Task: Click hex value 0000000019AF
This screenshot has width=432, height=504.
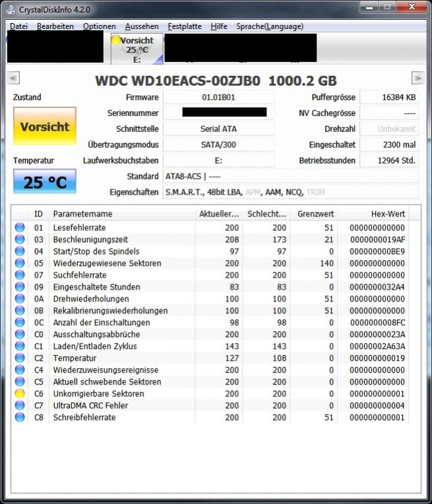Action: click(377, 239)
